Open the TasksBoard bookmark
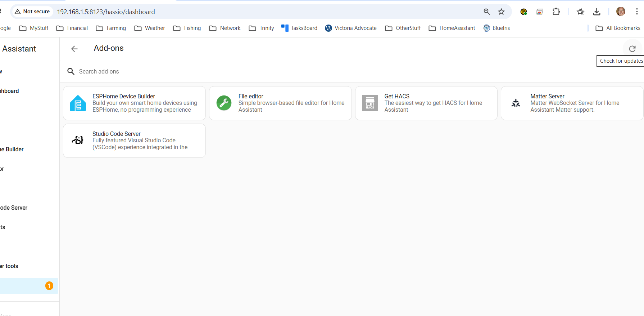The image size is (644, 316). coord(299,28)
